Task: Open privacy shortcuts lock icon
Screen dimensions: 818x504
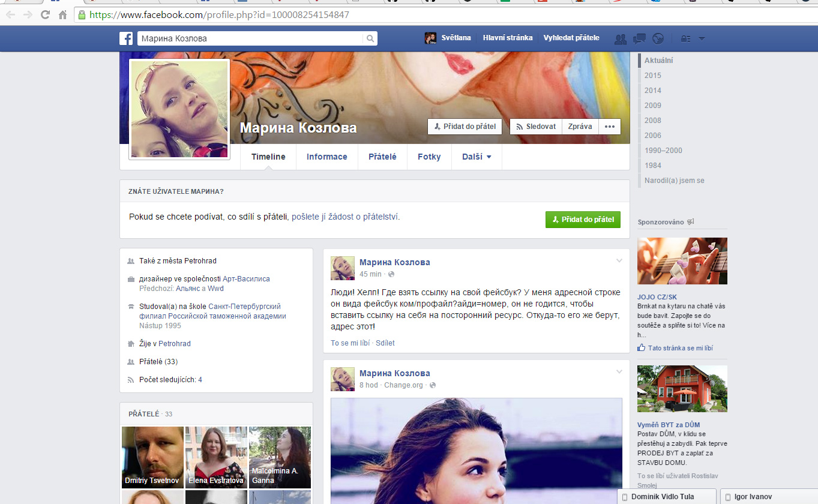Action: (x=685, y=39)
